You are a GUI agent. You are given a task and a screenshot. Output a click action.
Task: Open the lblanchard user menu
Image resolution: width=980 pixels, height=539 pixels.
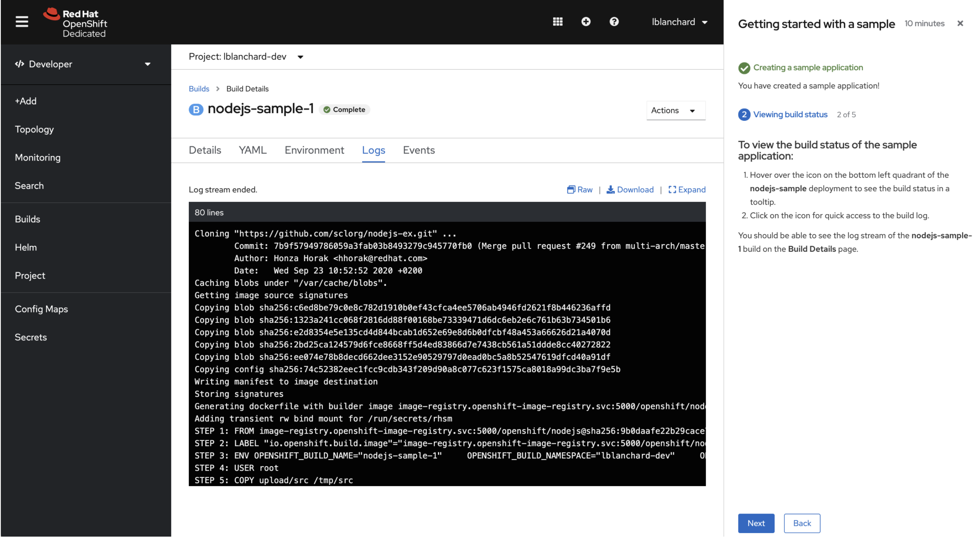coord(679,22)
